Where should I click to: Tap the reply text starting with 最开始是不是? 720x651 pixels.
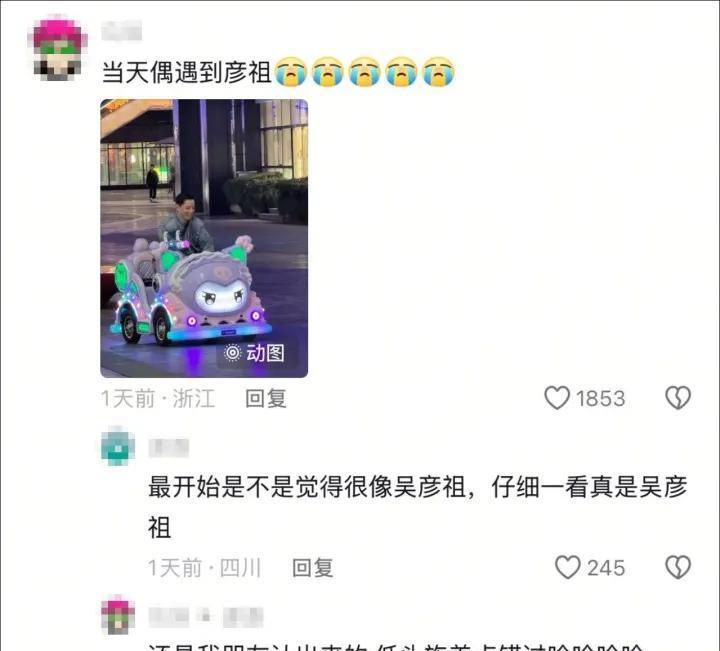point(417,507)
